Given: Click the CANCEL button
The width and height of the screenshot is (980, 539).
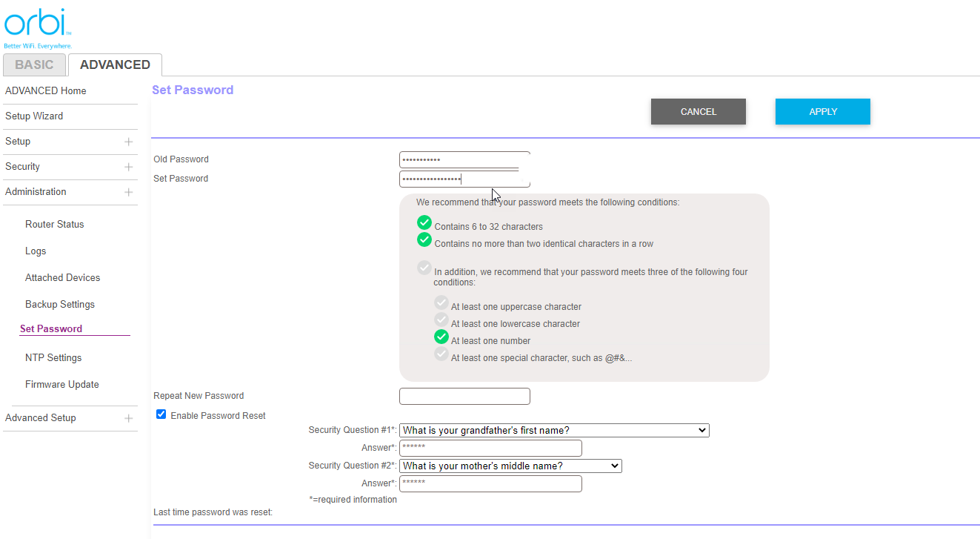Looking at the screenshot, I should tap(699, 111).
